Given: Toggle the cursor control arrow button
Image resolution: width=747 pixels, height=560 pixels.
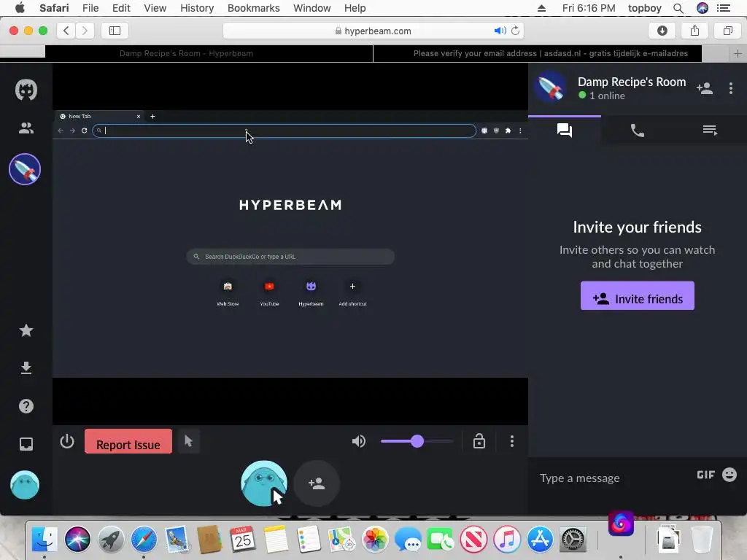Looking at the screenshot, I should click(x=188, y=441).
